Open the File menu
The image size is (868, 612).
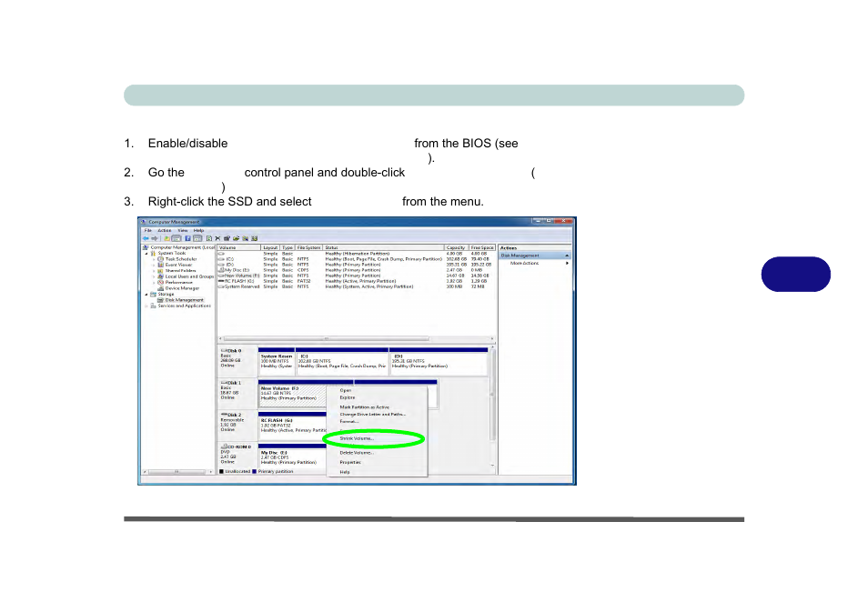click(147, 230)
